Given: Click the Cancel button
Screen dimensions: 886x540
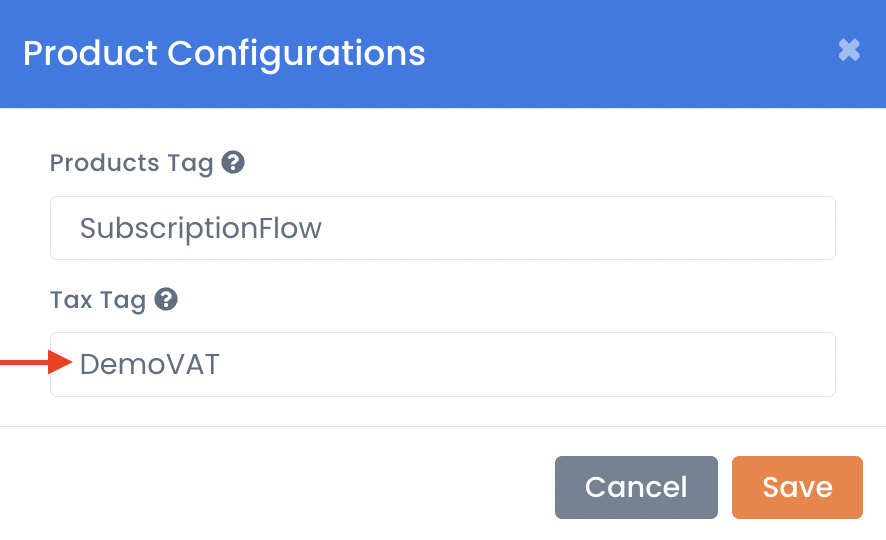Looking at the screenshot, I should [x=636, y=487].
